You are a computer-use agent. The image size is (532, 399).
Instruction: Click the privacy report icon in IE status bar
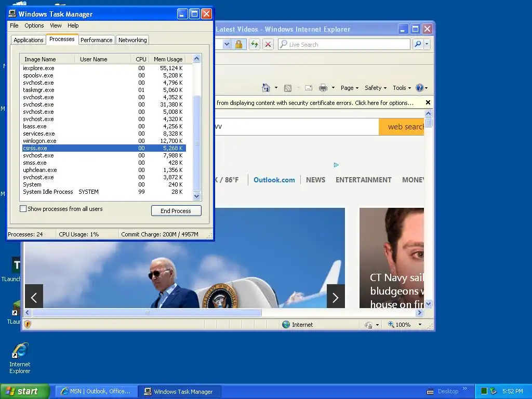(x=368, y=325)
